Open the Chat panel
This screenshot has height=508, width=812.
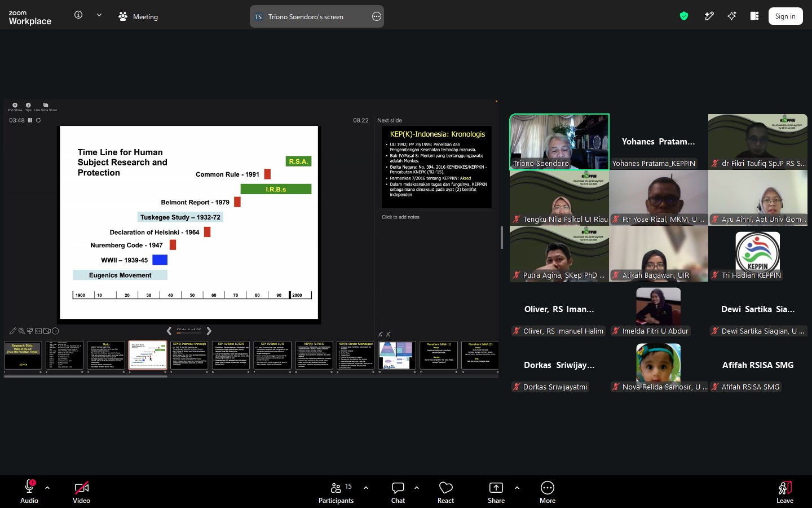[398, 492]
